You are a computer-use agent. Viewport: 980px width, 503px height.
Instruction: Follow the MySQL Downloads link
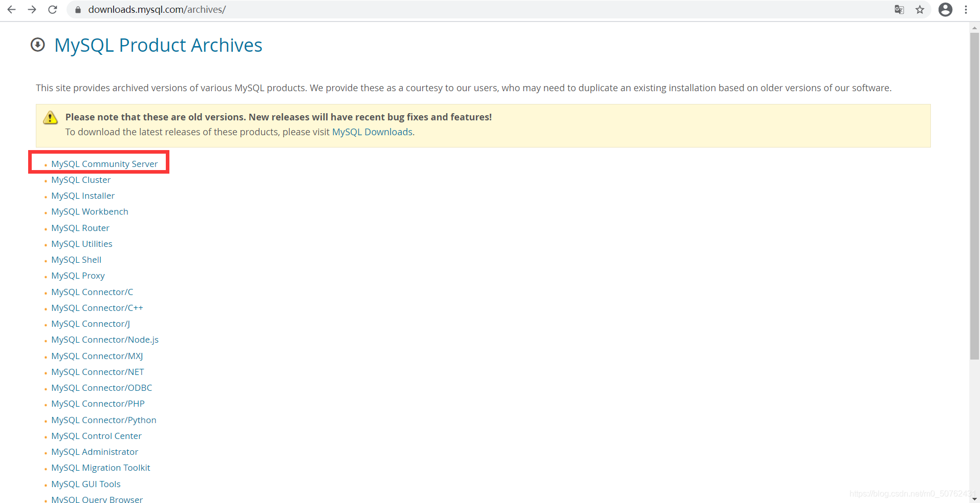(x=372, y=132)
